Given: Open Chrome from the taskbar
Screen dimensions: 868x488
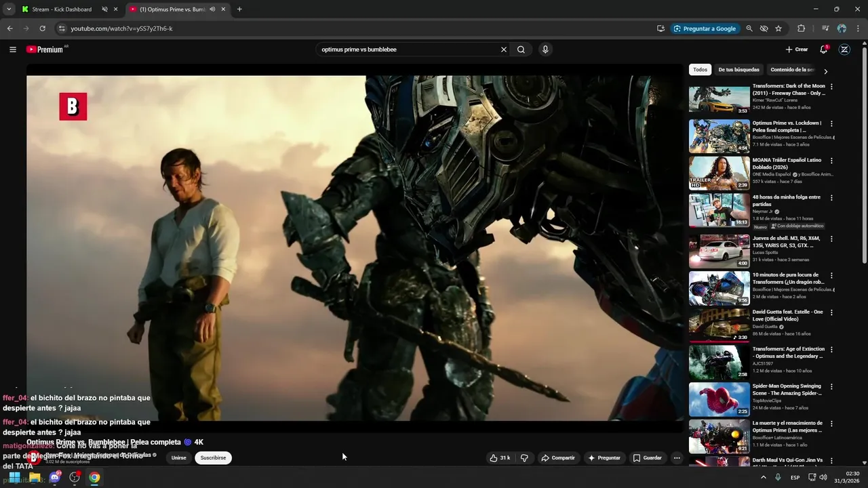Looking at the screenshot, I should [x=94, y=477].
